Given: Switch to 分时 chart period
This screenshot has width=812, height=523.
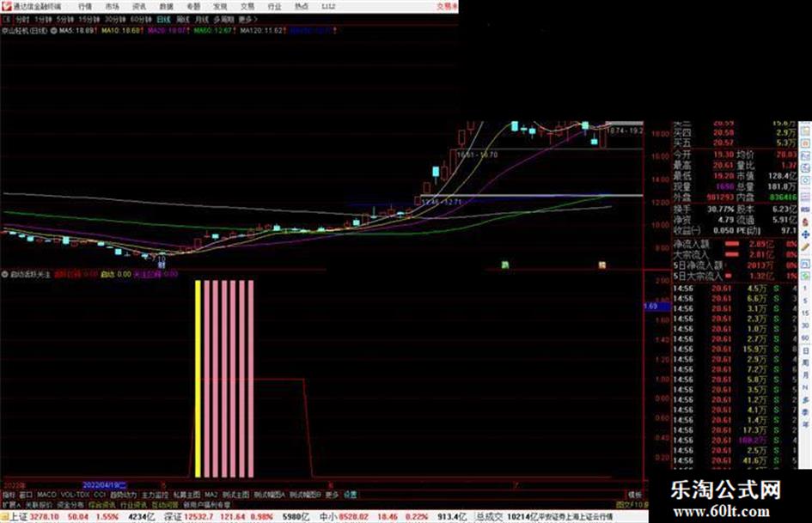Looking at the screenshot, I should point(21,20).
